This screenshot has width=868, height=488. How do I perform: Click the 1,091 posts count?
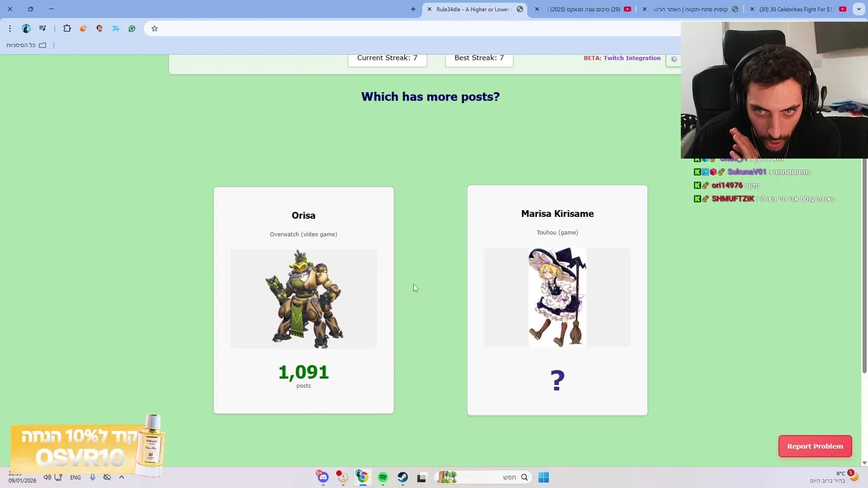pyautogui.click(x=304, y=372)
